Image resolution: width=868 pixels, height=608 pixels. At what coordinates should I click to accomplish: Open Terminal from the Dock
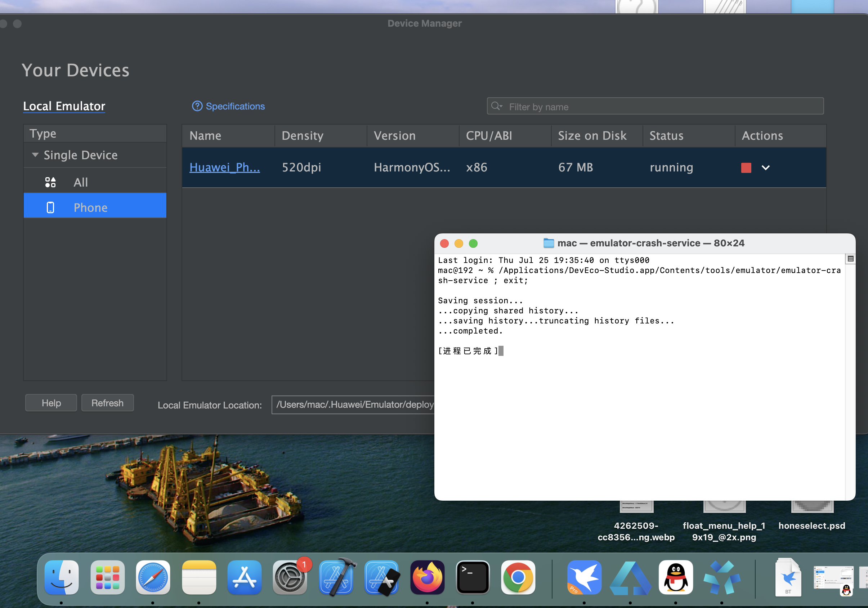pos(473,577)
